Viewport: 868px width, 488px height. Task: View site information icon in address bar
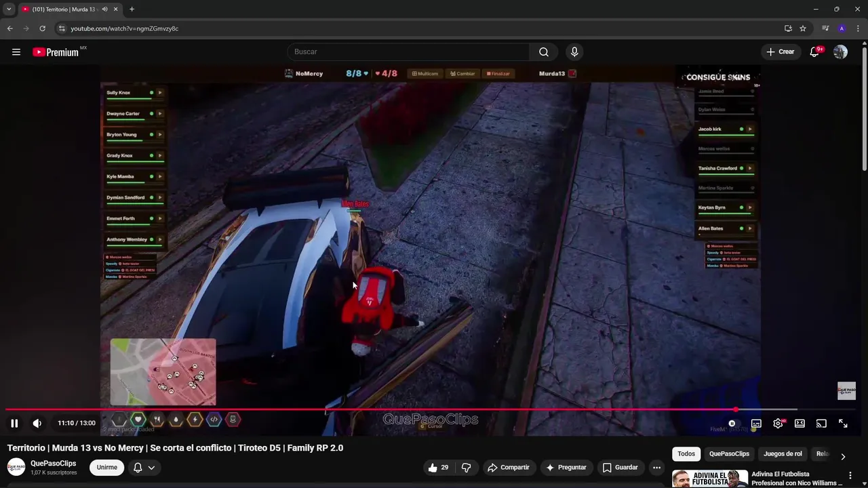click(x=62, y=28)
